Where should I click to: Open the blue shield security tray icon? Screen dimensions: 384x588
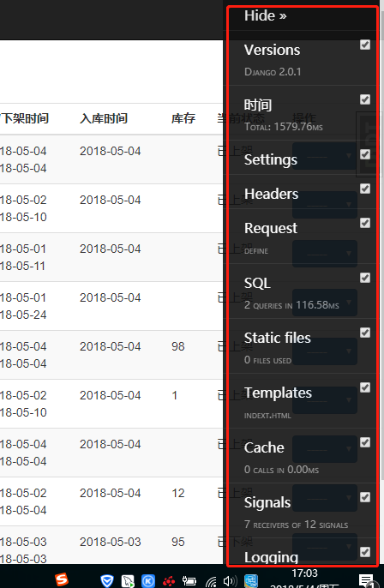107,581
